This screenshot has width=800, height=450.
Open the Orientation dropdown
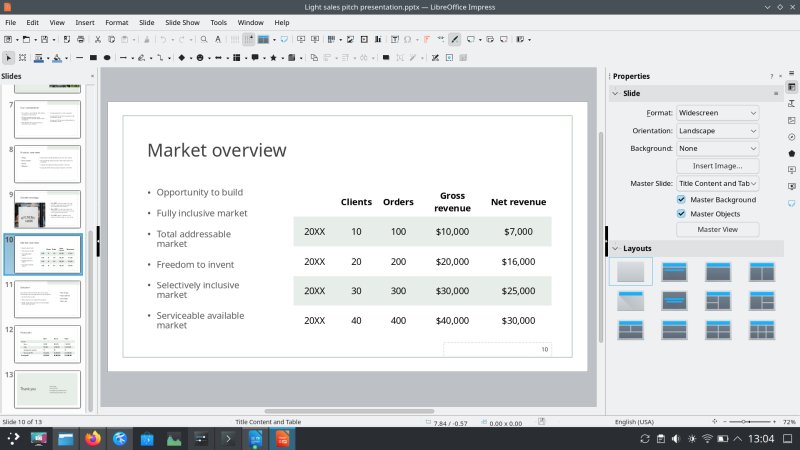pyautogui.click(x=717, y=131)
